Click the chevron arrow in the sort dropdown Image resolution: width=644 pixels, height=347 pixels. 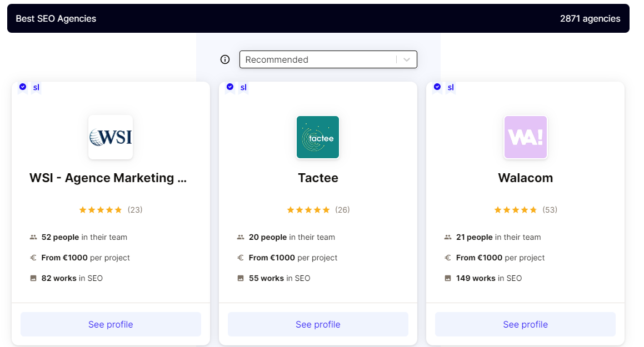tap(407, 59)
